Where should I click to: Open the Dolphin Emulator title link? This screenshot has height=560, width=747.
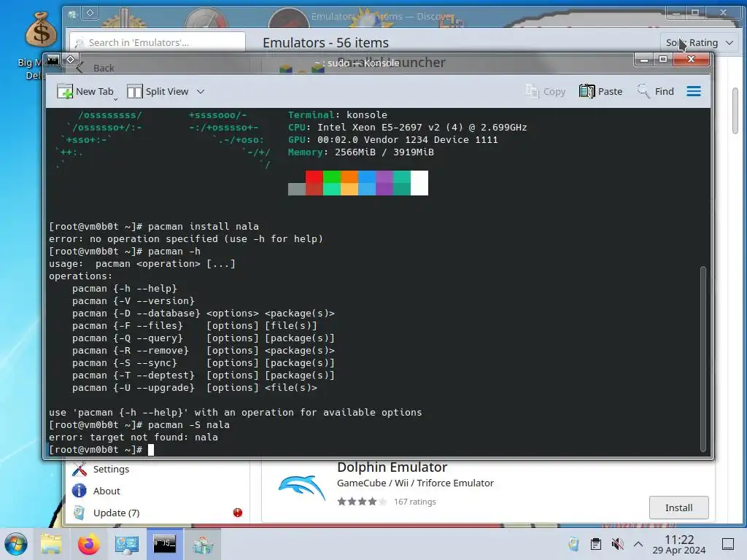pyautogui.click(x=392, y=467)
